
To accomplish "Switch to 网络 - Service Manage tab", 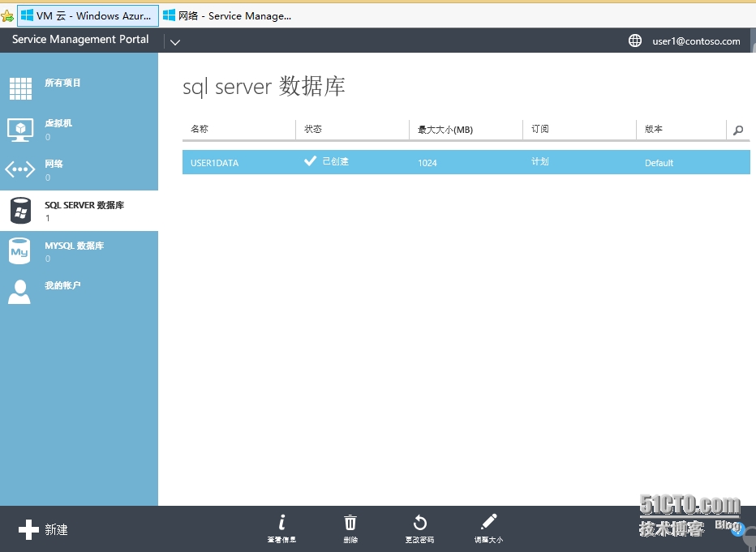I will (228, 16).
